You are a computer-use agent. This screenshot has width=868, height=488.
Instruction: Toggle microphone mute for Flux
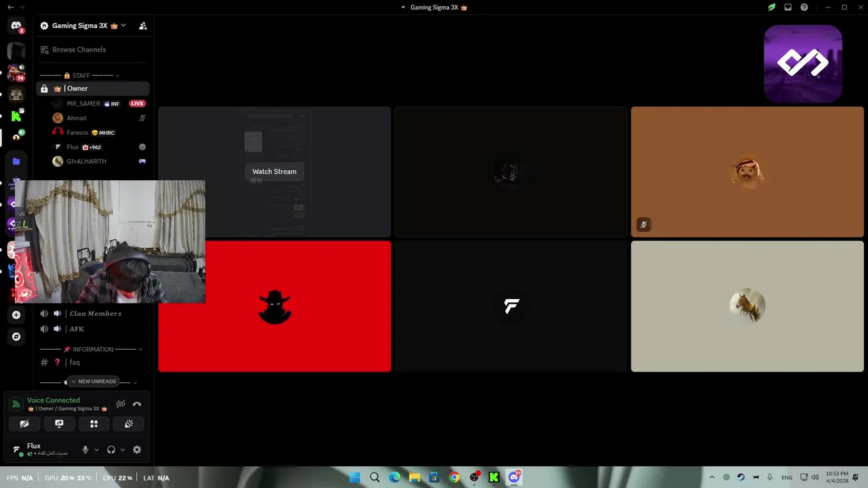tap(85, 449)
